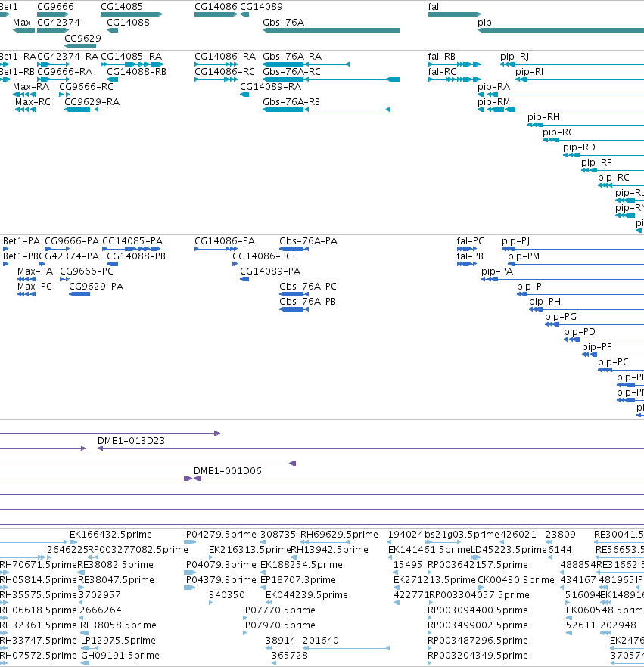Select the pip-RI transcript label
The width and height of the screenshot is (644, 667).
pyautogui.click(x=529, y=72)
